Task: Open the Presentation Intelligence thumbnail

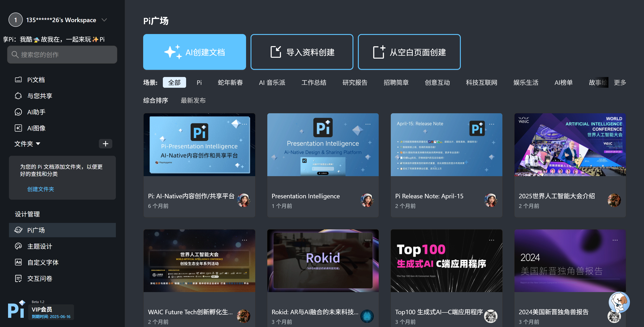Action: pos(323,145)
